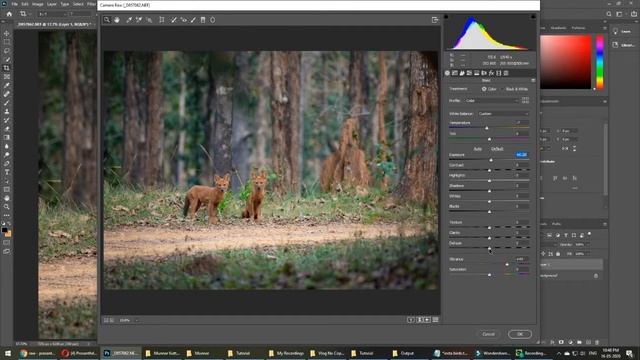Select the Graduated Filter tool
The width and height of the screenshot is (640, 360).
point(203,20)
